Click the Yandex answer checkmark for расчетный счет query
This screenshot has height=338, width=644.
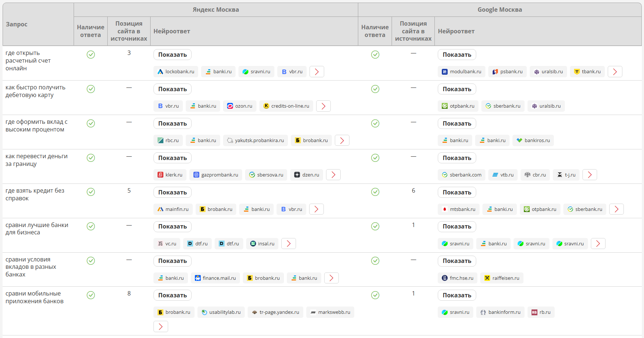(91, 55)
